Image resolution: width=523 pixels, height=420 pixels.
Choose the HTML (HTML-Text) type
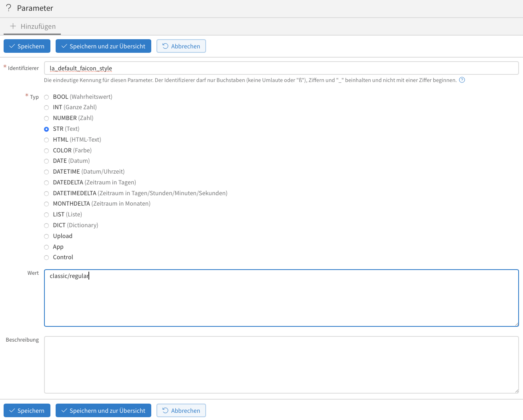tap(46, 140)
